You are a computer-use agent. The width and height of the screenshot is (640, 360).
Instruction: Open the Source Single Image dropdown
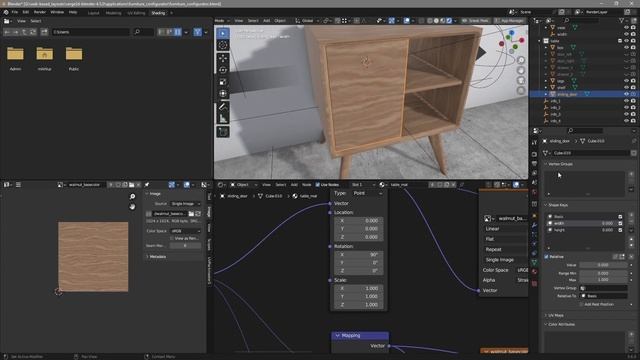[x=186, y=203]
